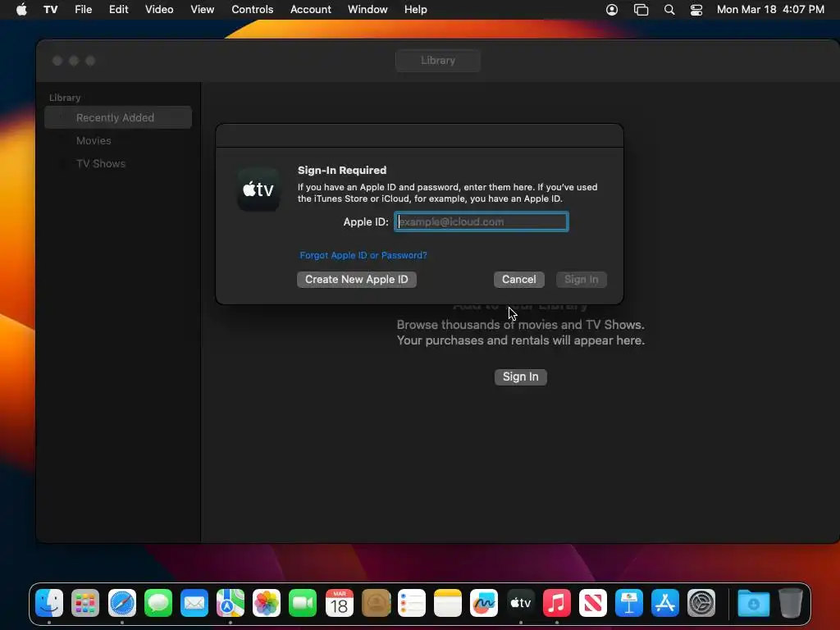Launch FaceTime from the Dock
This screenshot has height=630, width=840.
303,603
